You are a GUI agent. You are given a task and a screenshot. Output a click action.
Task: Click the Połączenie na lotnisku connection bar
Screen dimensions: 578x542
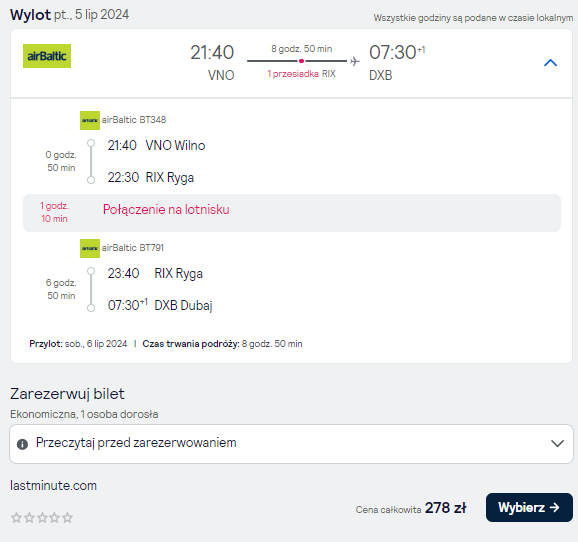point(292,213)
